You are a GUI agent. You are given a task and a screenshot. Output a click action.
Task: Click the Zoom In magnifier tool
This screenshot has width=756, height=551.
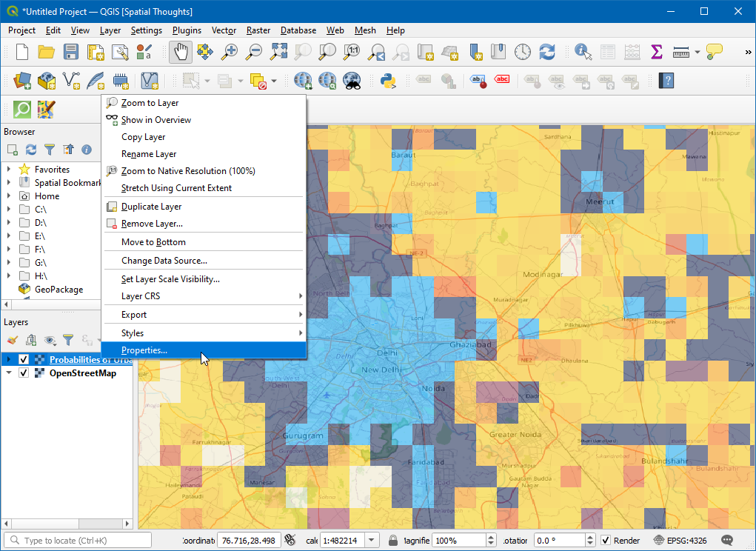pyautogui.click(x=230, y=52)
